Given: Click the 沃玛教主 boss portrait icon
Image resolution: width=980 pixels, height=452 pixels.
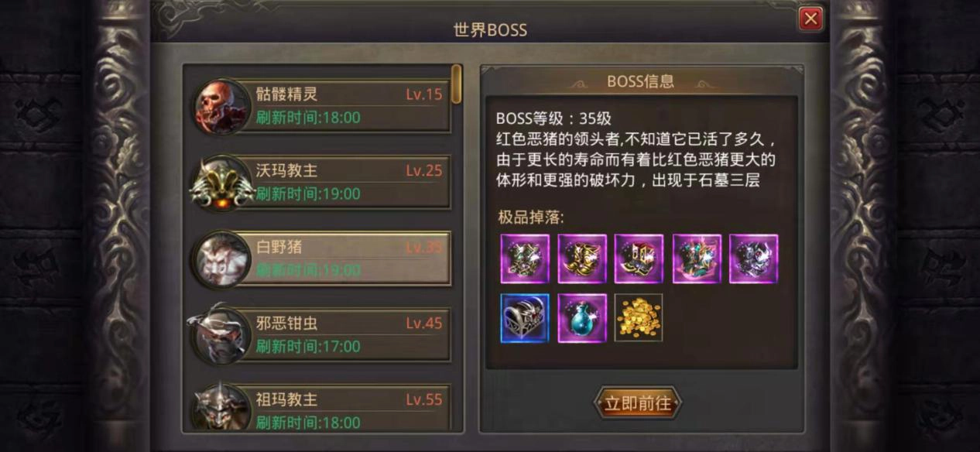Looking at the screenshot, I should pyautogui.click(x=221, y=183).
